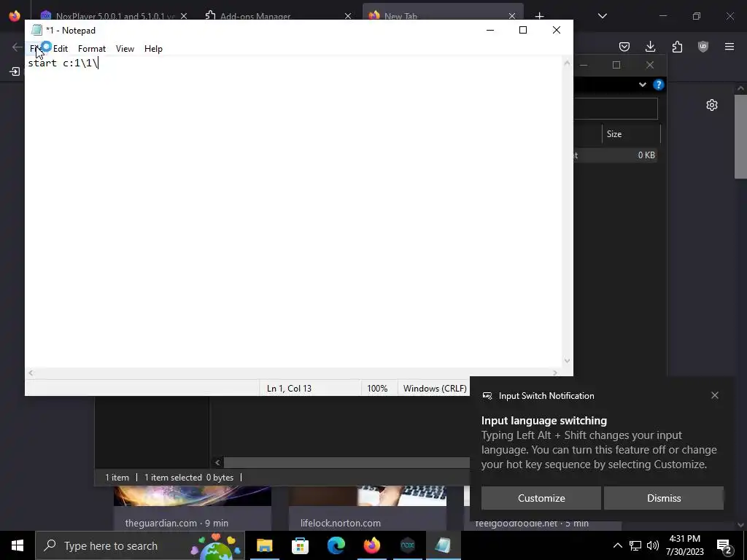The width and height of the screenshot is (747, 560).
Task: Open File Explorer from taskbar
Action: 264,545
